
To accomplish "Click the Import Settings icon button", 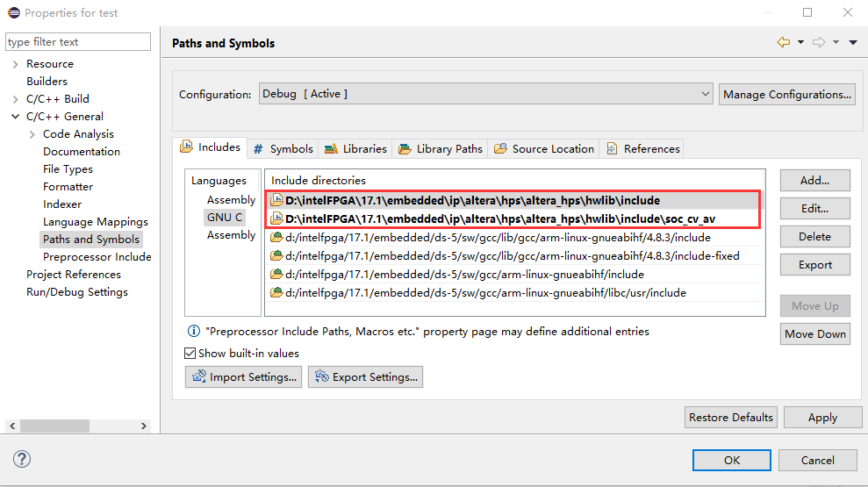I will pos(243,377).
